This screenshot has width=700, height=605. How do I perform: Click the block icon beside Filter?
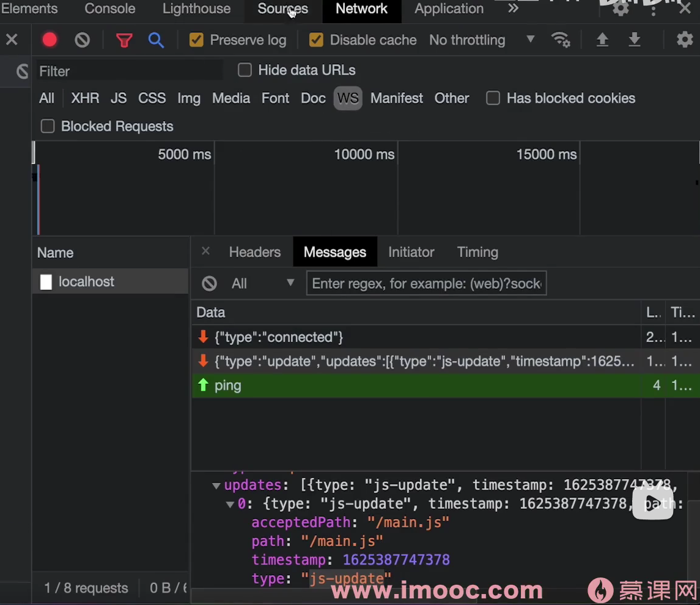22,71
